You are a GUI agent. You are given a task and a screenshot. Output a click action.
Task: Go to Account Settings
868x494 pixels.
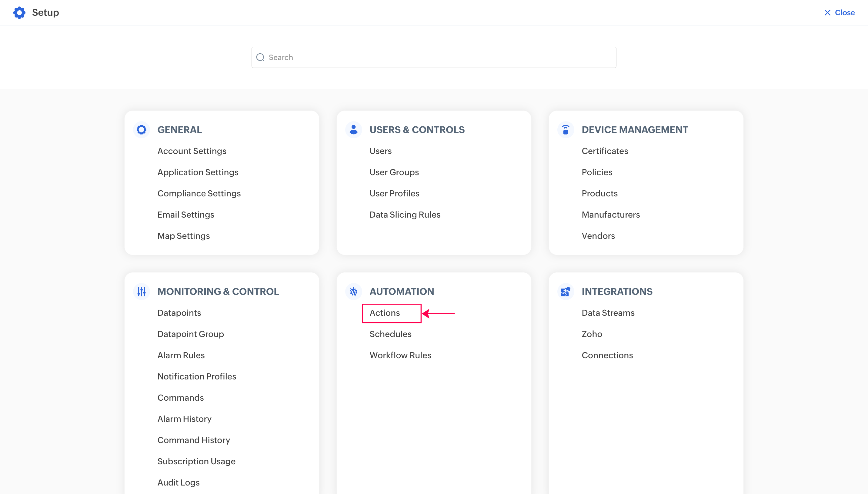(x=192, y=151)
